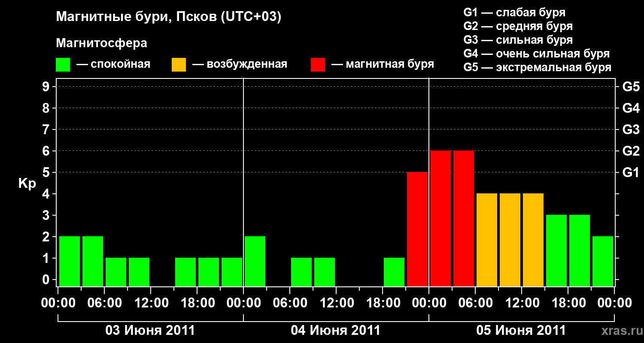The image size is (644, 343).
Task: Click the 'G3 — сильная буря' legend line
Action: point(518,40)
